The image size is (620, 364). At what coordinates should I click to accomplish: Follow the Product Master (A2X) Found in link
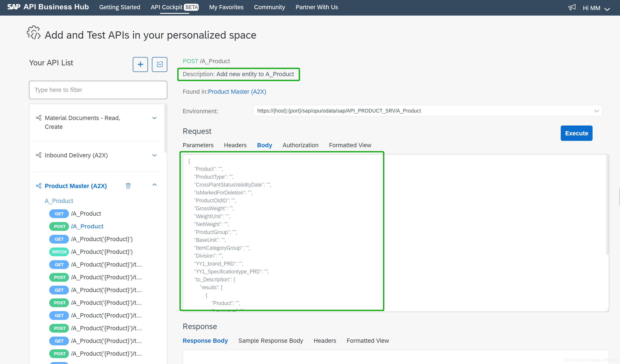tap(237, 91)
